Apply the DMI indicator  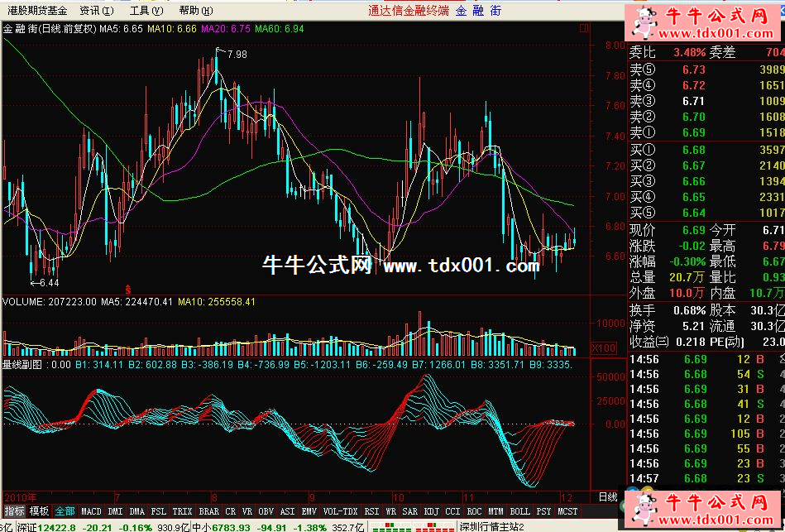(x=116, y=511)
